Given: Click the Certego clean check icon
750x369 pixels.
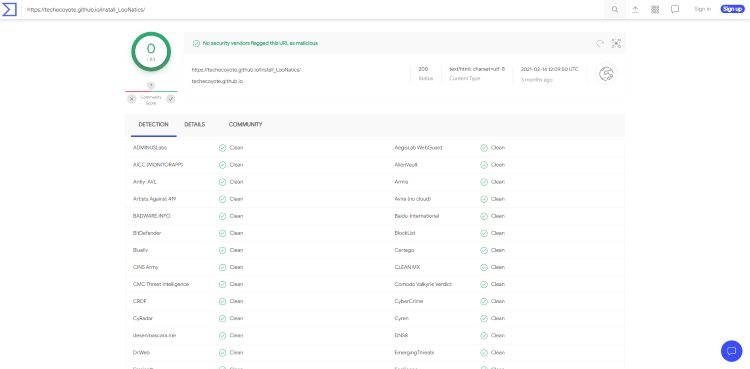Looking at the screenshot, I should [484, 250].
